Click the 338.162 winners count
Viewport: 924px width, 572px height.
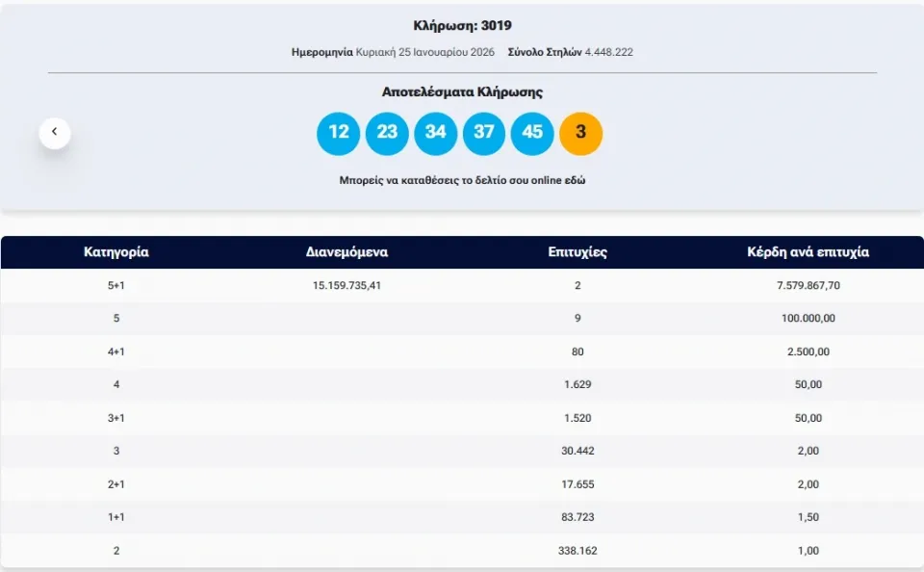[x=577, y=551]
